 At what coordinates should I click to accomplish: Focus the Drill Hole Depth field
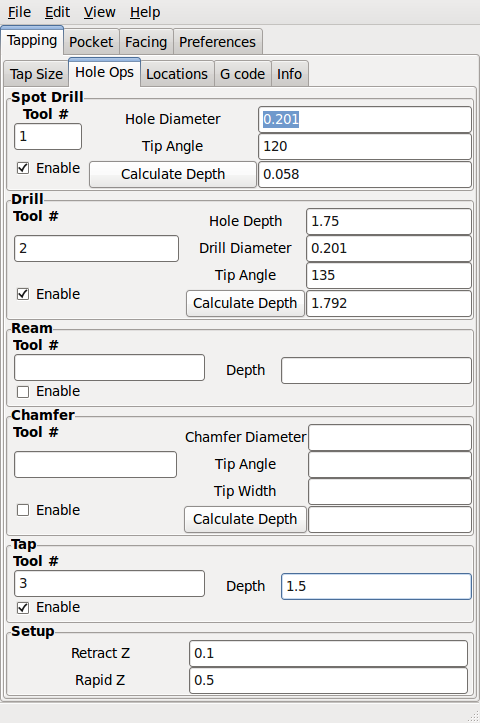tap(389, 221)
